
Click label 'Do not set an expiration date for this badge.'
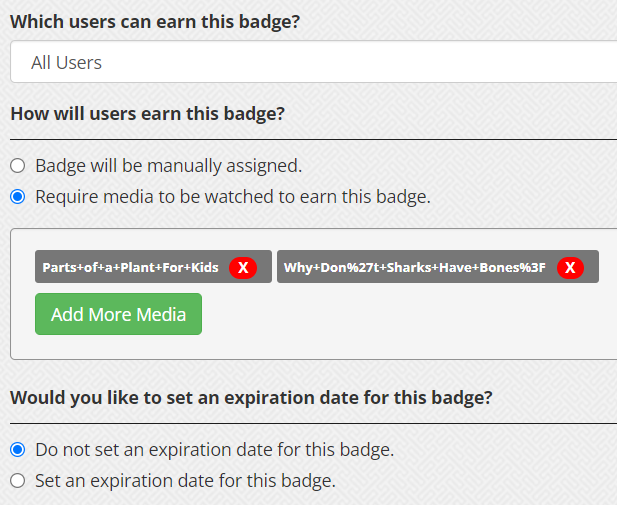coord(214,450)
